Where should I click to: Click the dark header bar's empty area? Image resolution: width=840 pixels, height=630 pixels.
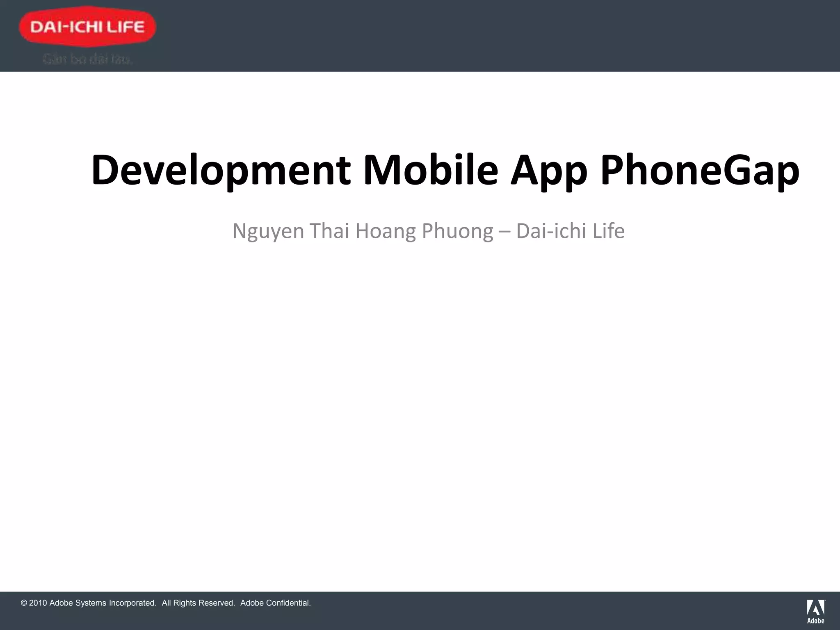492,36
